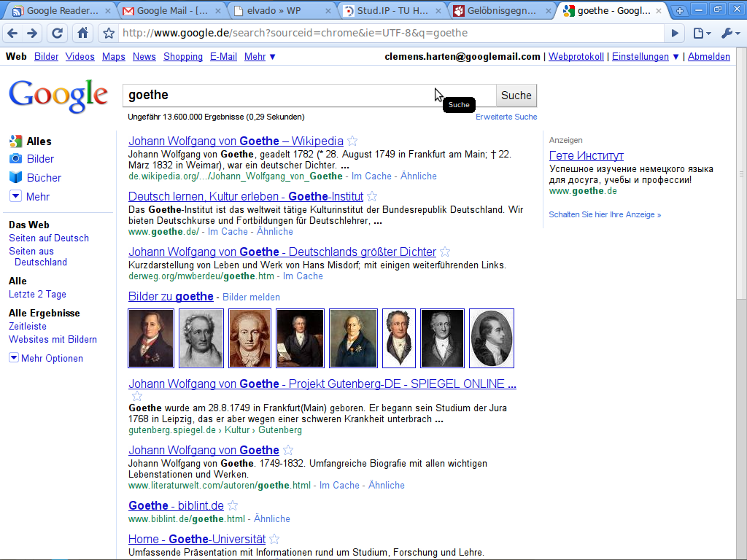The width and height of the screenshot is (747, 560).
Task: Open the oval silhouette Goethe thumbnail
Action: (x=491, y=338)
